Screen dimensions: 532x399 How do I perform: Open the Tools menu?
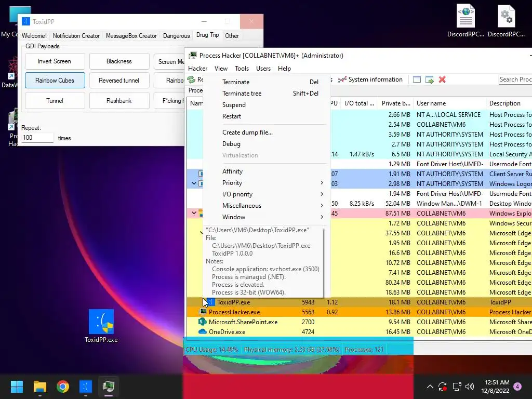[x=242, y=69]
